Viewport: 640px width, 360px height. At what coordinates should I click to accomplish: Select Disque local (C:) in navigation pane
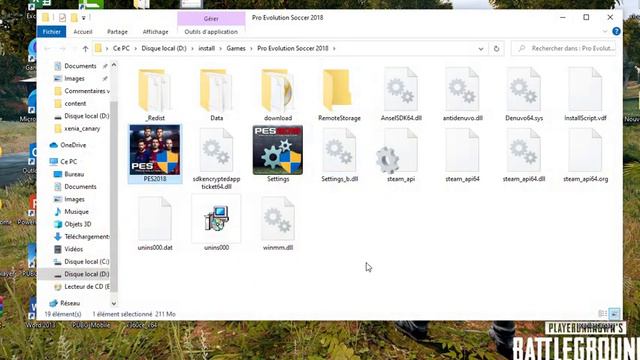tap(81, 262)
